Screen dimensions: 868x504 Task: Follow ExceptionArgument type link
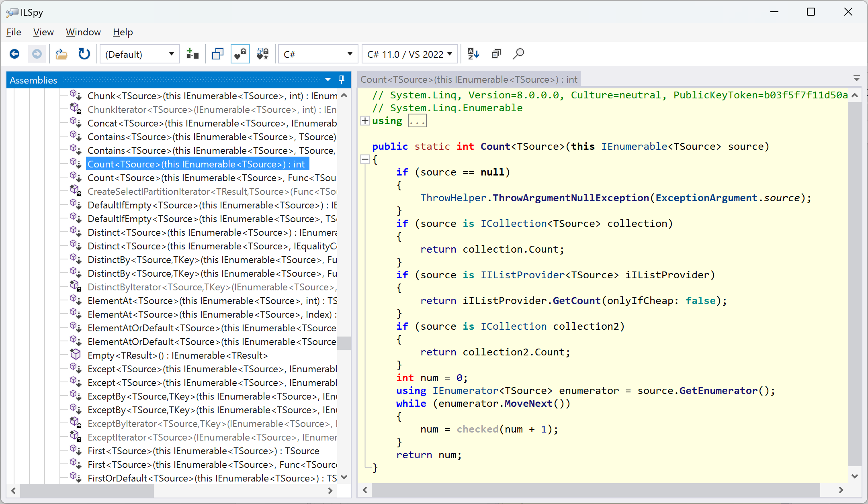click(706, 198)
